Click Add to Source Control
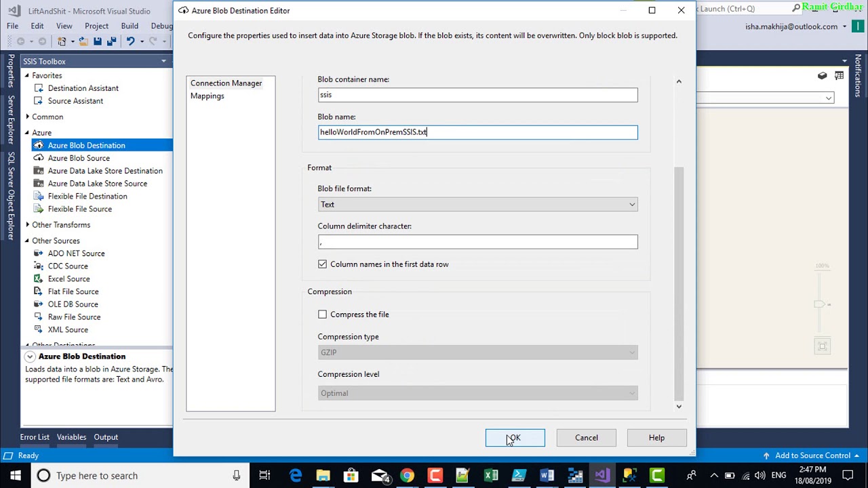 812,455
